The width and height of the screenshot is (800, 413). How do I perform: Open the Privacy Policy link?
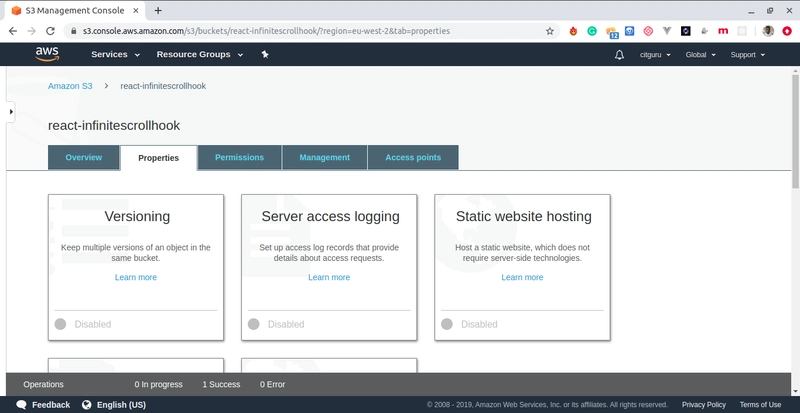point(704,405)
